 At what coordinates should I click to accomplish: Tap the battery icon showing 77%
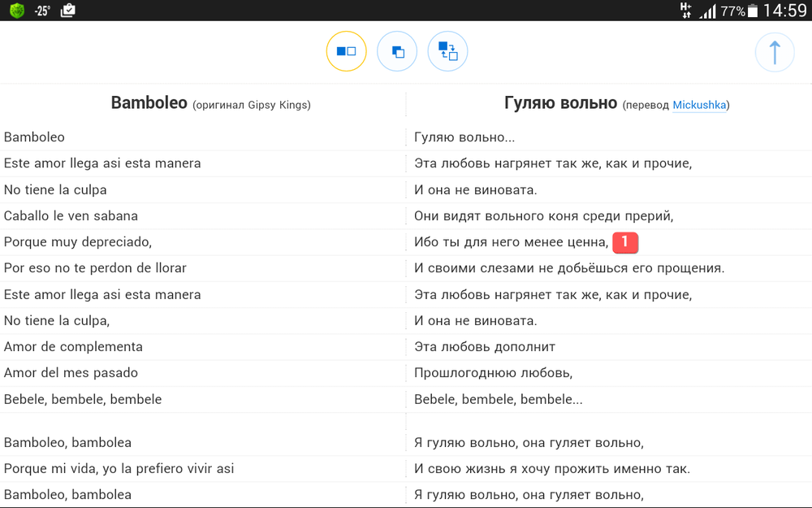click(x=753, y=11)
